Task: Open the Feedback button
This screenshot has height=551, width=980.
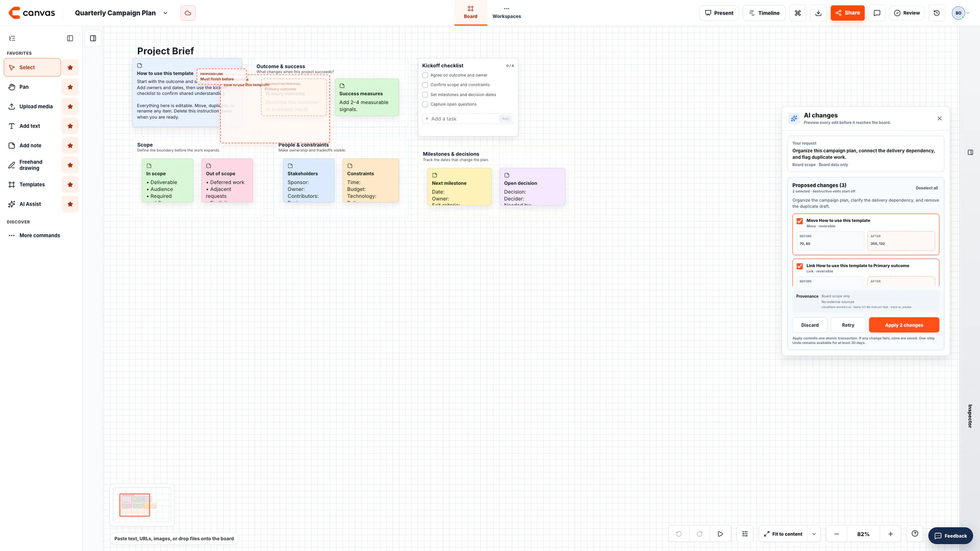Action: 950,536
